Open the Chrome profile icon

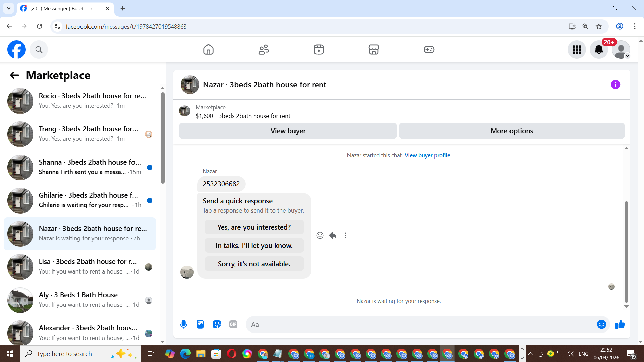(x=620, y=26)
